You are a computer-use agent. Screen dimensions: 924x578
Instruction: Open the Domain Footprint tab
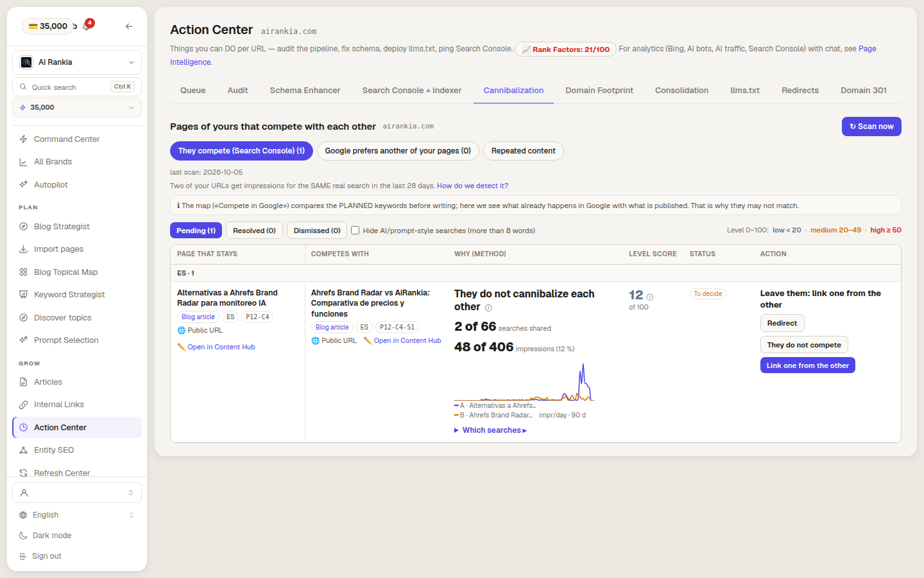599,91
